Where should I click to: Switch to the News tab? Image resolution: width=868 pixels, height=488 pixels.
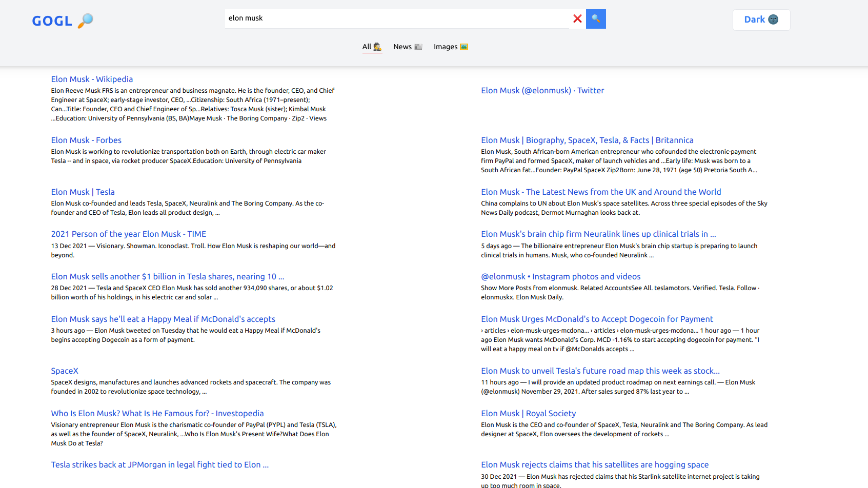(x=408, y=47)
